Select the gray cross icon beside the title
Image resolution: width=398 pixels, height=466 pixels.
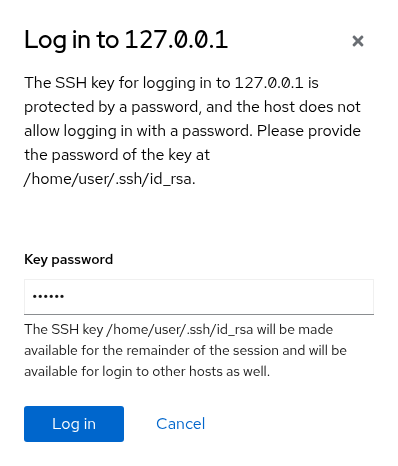(x=358, y=41)
